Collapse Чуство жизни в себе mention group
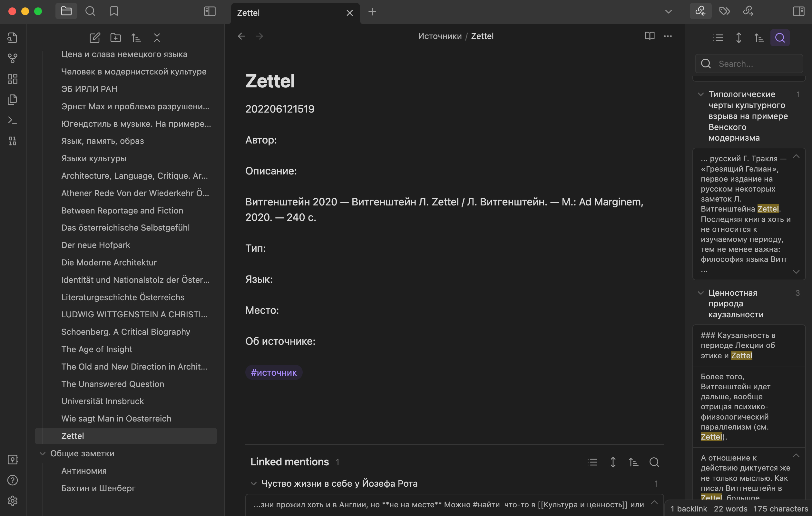 (254, 484)
